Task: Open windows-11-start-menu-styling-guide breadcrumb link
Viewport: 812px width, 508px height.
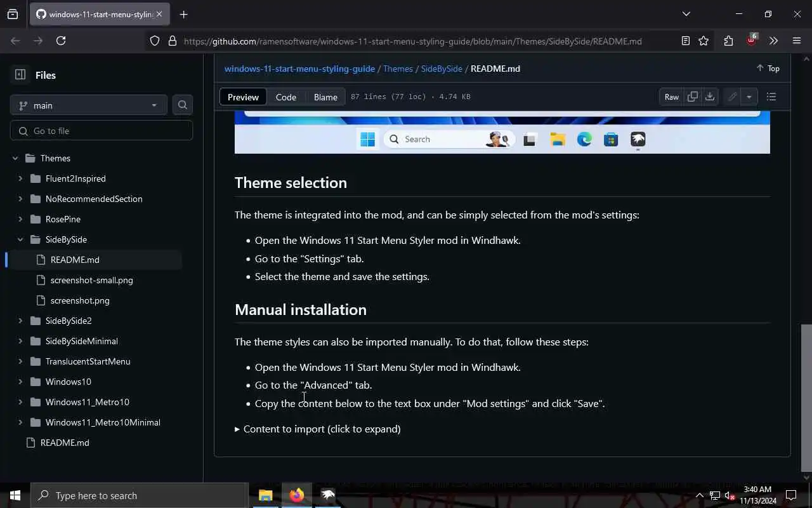Action: point(299,69)
